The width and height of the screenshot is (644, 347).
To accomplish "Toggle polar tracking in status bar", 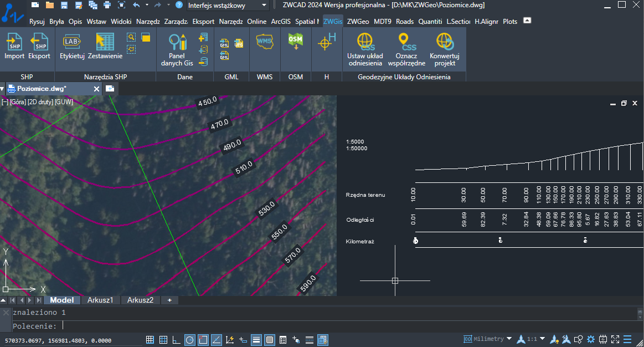I will click(190, 340).
